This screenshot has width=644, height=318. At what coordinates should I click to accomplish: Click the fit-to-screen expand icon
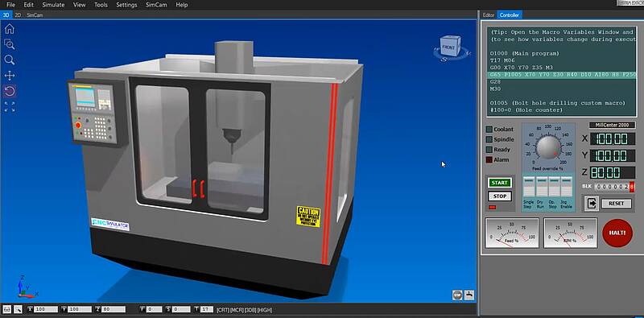point(10,107)
